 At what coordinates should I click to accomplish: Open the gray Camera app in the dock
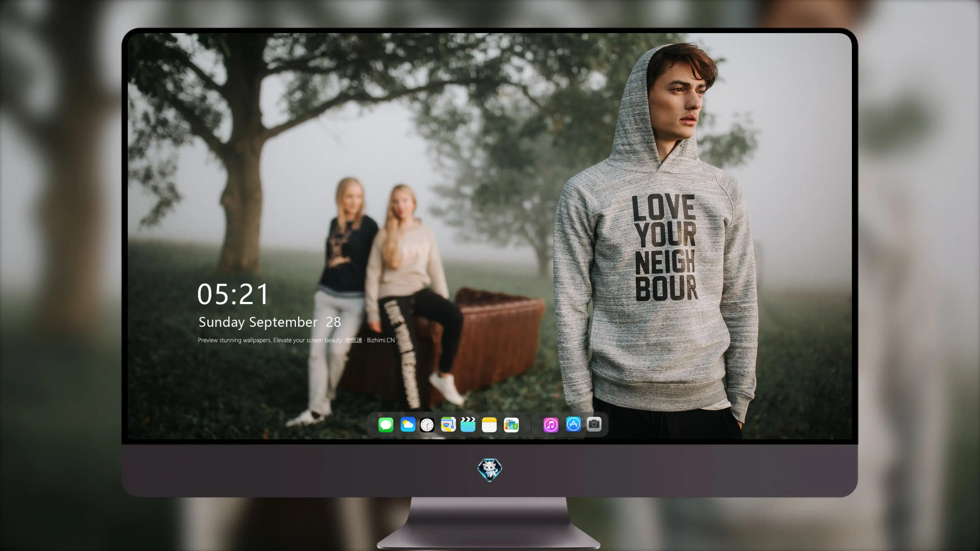tap(594, 424)
